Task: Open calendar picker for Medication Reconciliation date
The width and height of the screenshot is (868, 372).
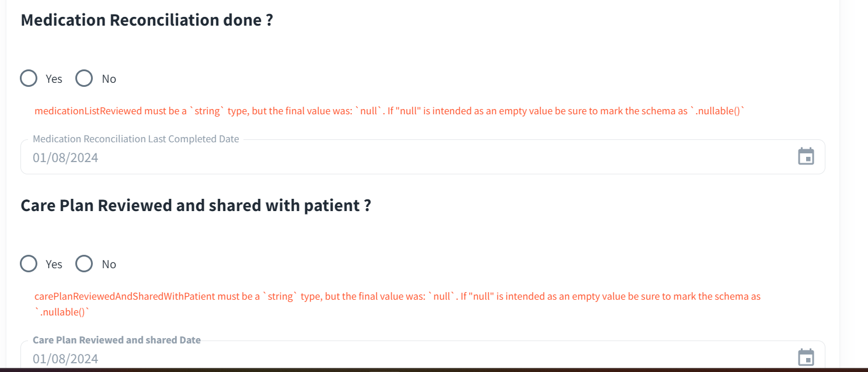Action: [806, 157]
